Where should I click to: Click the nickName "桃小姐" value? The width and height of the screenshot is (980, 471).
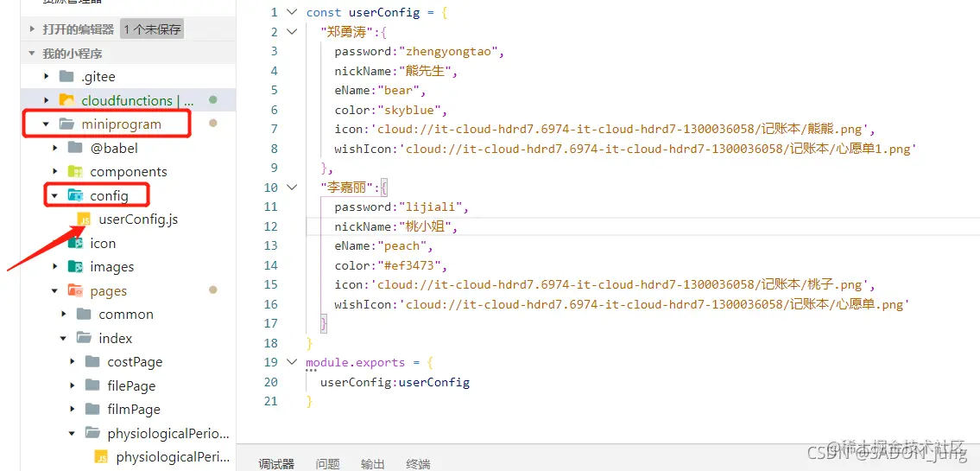(425, 226)
